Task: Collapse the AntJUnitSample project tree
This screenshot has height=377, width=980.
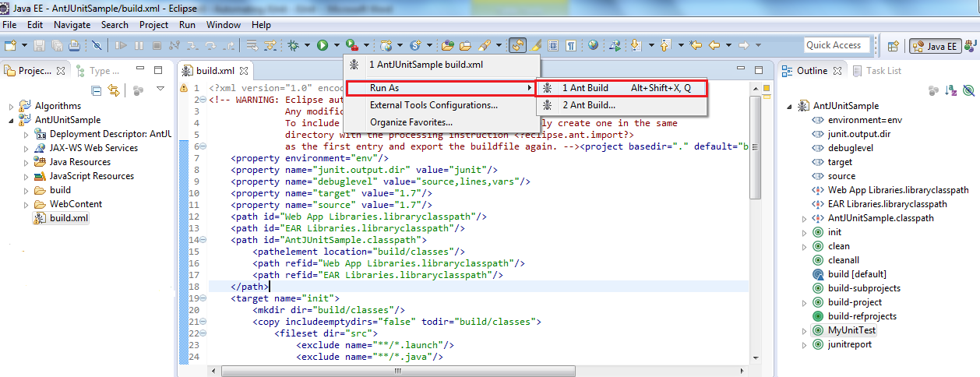Action: (x=11, y=120)
